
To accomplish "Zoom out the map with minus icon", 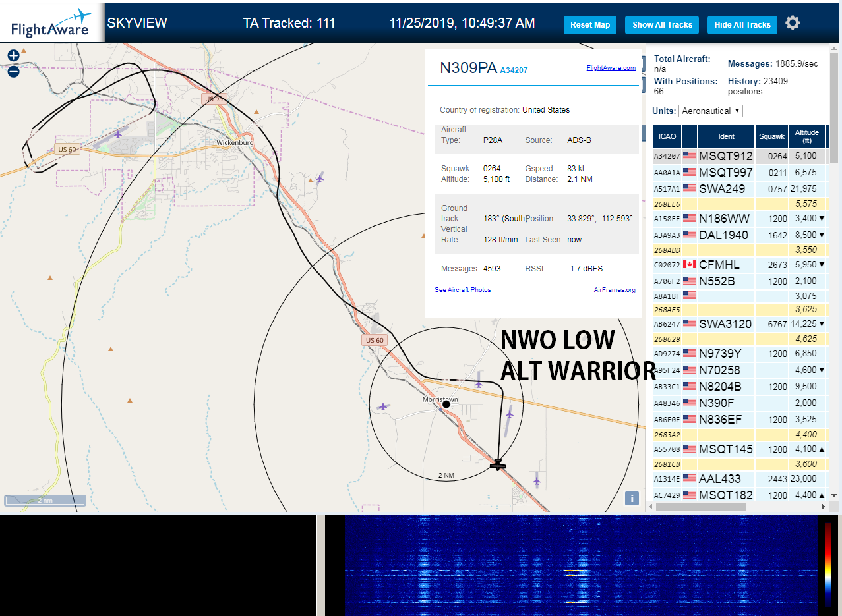I will coord(13,71).
